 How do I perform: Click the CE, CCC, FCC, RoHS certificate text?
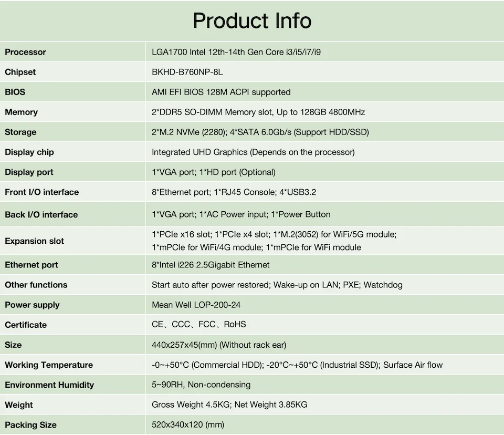[198, 325]
